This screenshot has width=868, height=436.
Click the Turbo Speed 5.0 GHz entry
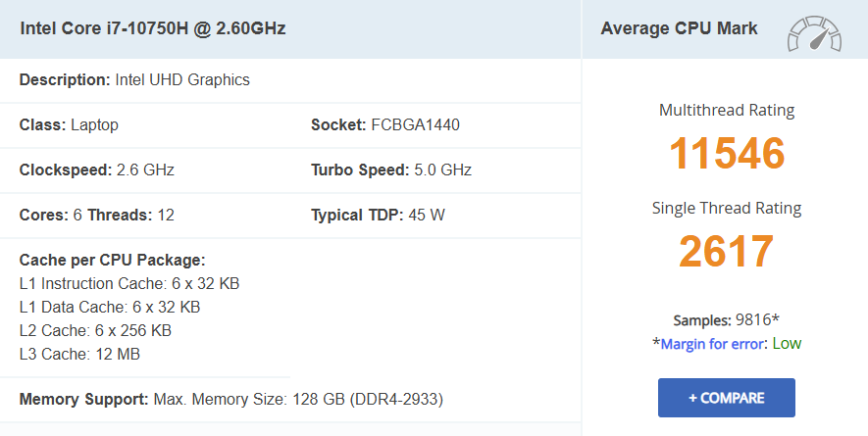coord(391,170)
